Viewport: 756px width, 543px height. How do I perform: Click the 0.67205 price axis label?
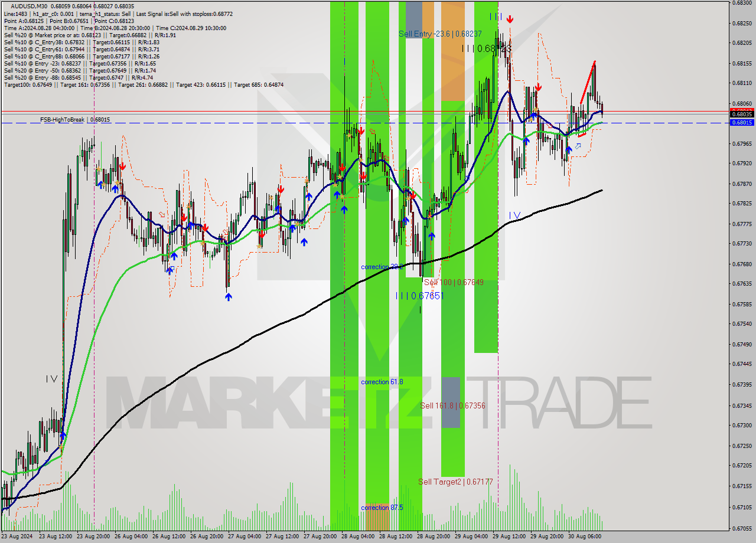coord(742,465)
